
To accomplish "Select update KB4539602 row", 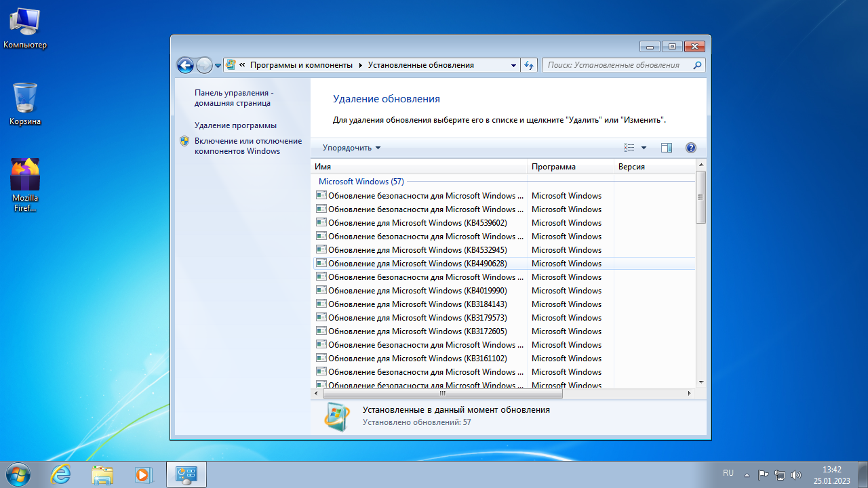I will (503, 223).
